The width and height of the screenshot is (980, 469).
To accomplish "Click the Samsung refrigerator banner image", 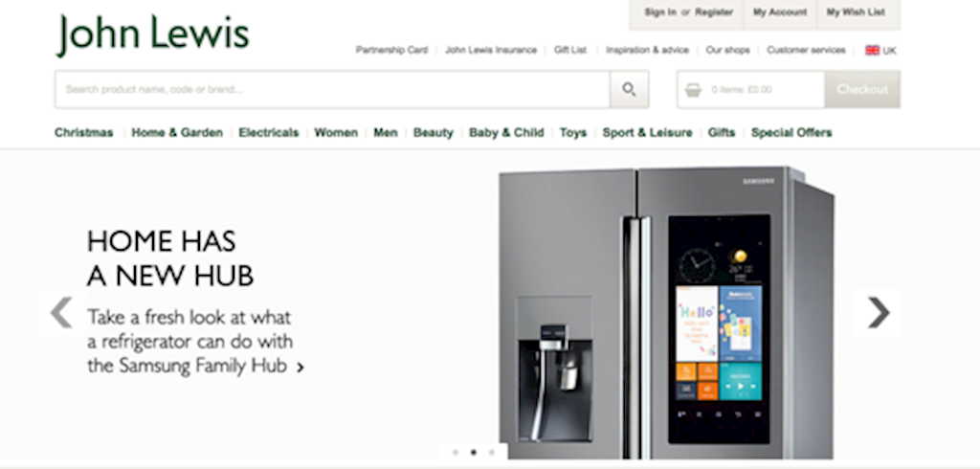I will (x=666, y=313).
